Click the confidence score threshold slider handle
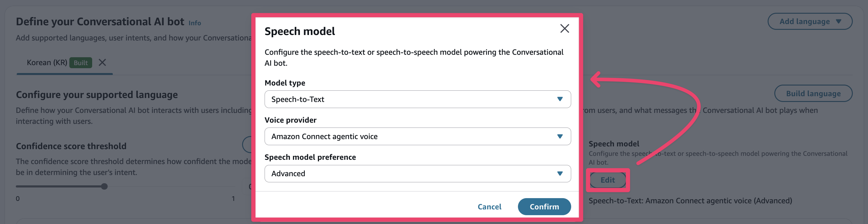 pyautogui.click(x=104, y=186)
